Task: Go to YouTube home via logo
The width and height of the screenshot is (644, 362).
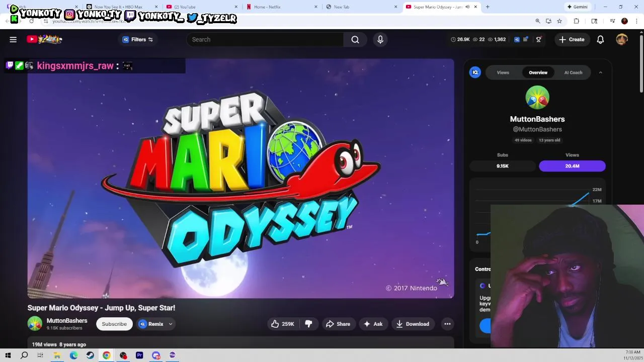Action: click(x=44, y=39)
